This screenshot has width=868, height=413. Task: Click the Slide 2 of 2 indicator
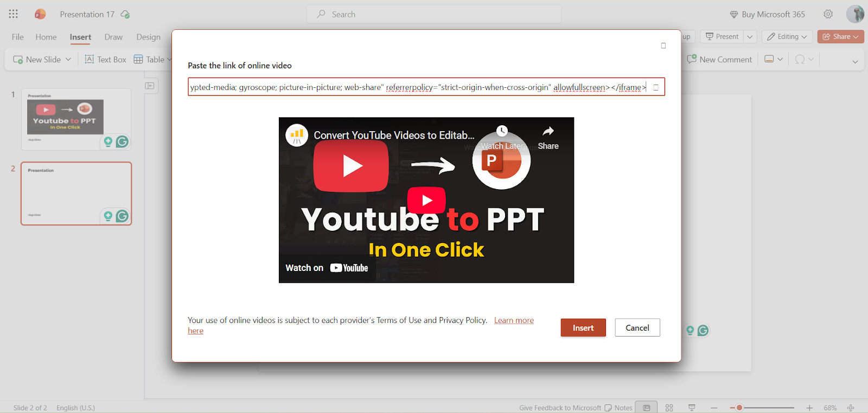pos(30,408)
